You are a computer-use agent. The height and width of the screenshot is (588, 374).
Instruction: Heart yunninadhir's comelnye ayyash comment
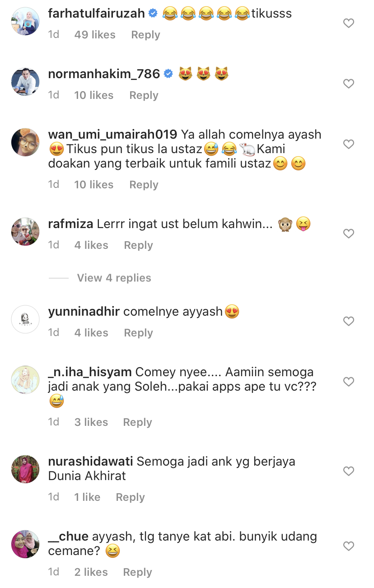coord(349,322)
